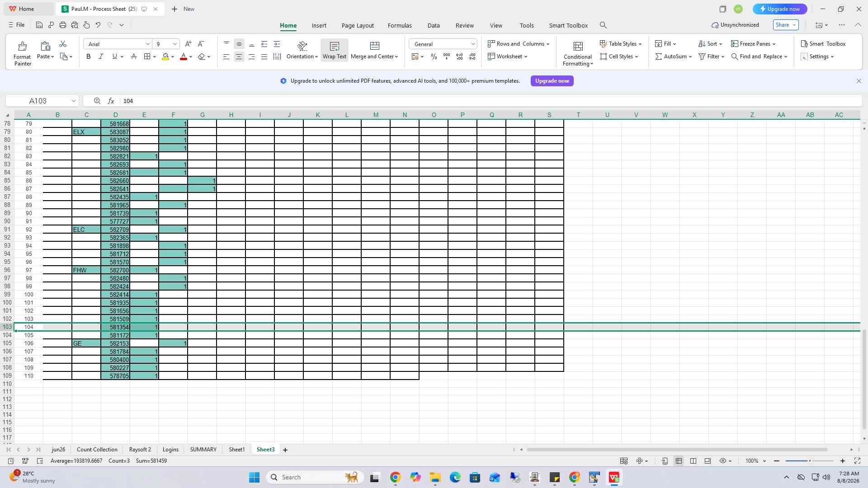
Task: Toggle Bold formatting
Action: [89, 56]
